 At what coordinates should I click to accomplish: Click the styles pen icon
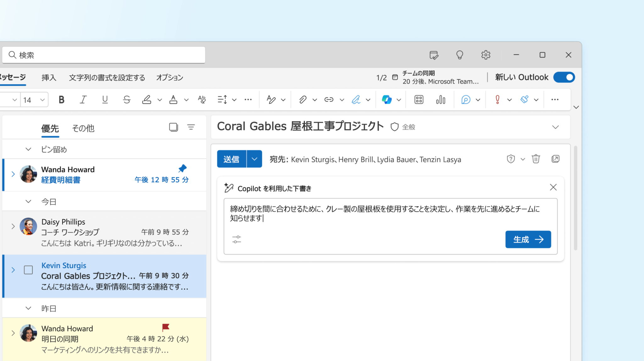(271, 100)
